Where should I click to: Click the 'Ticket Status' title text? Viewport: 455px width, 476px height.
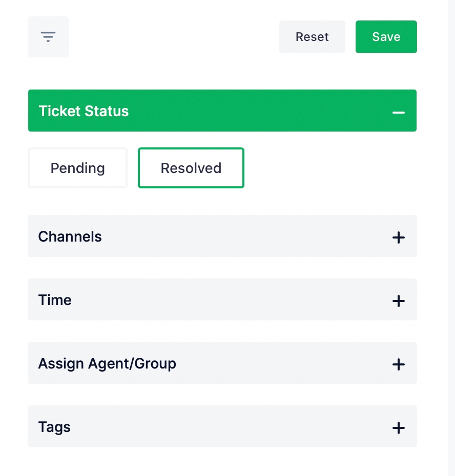coord(84,111)
